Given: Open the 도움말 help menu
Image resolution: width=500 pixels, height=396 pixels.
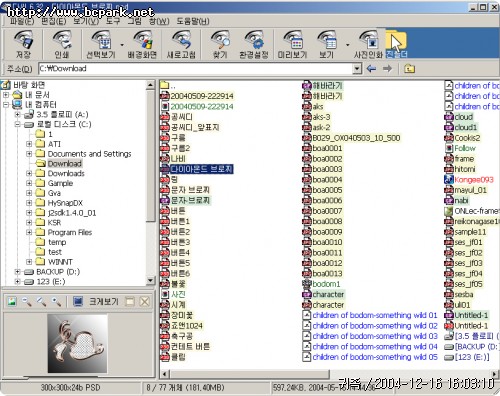Looking at the screenshot, I should point(193,21).
